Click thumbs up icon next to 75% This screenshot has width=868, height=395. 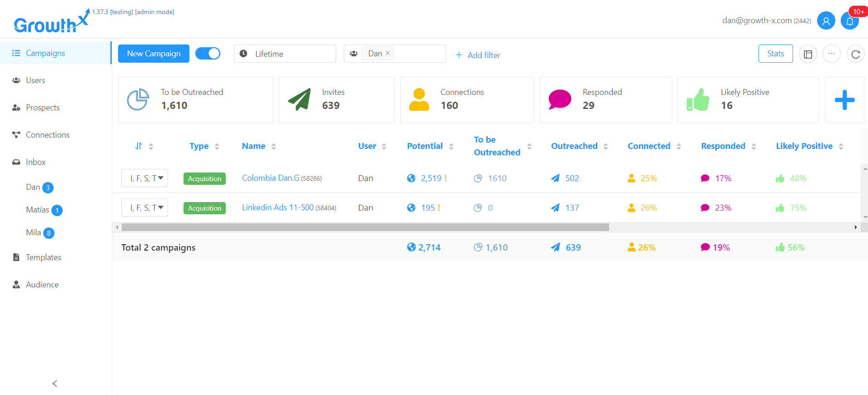(780, 208)
